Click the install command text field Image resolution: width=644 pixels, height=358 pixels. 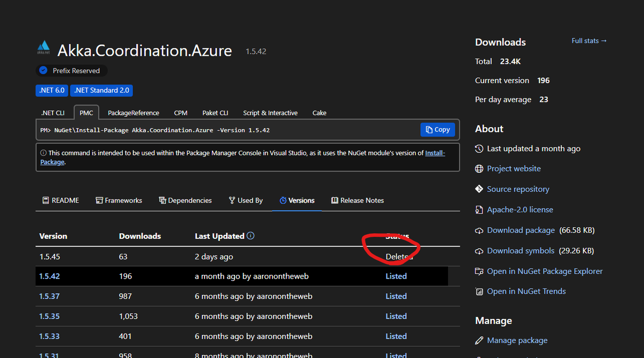[x=228, y=130]
